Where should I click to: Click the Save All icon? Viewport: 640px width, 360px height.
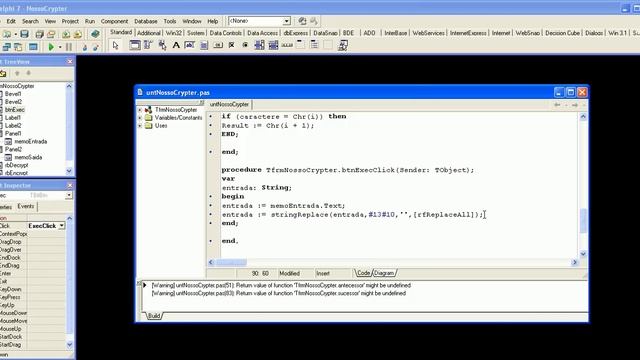40,34
